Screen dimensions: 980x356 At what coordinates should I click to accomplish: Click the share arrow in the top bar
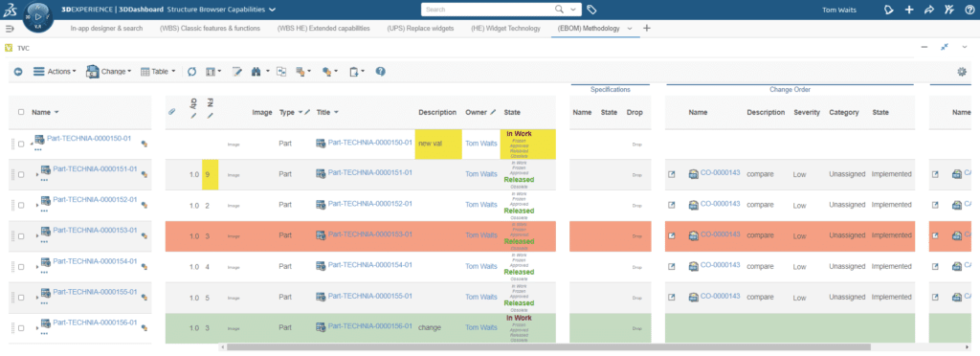point(928,10)
